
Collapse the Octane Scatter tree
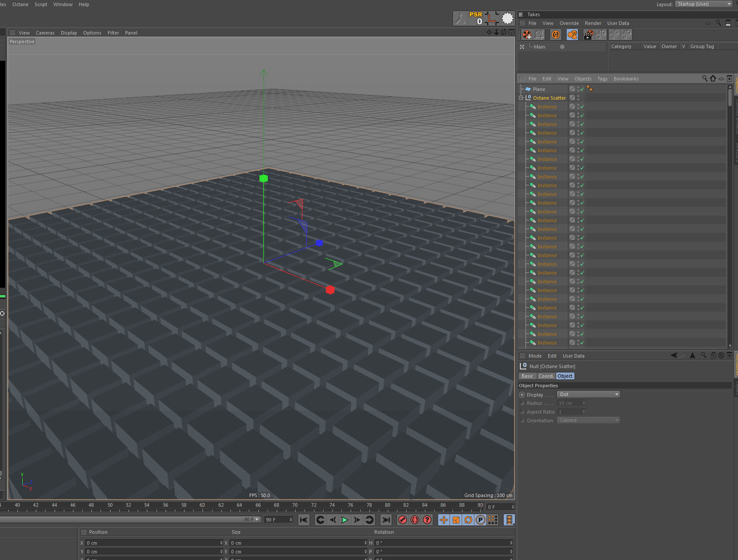[x=521, y=98]
